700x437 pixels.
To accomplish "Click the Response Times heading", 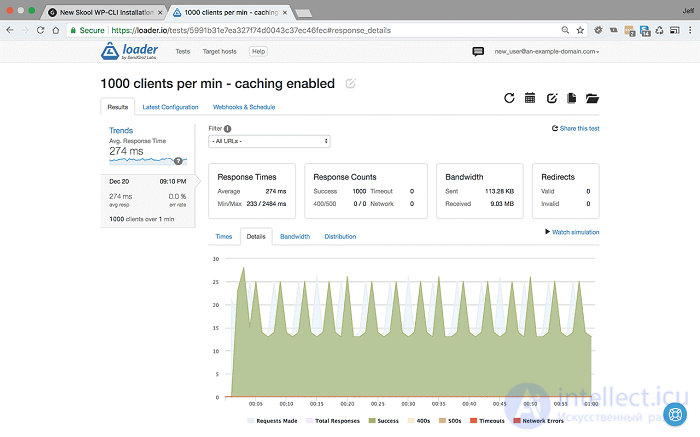I will [x=247, y=177].
